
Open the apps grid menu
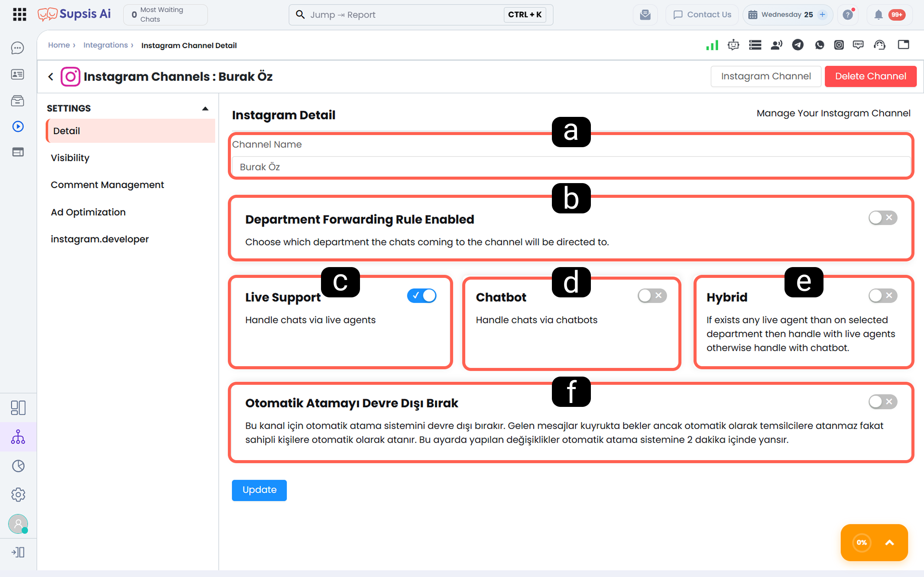tap(19, 15)
